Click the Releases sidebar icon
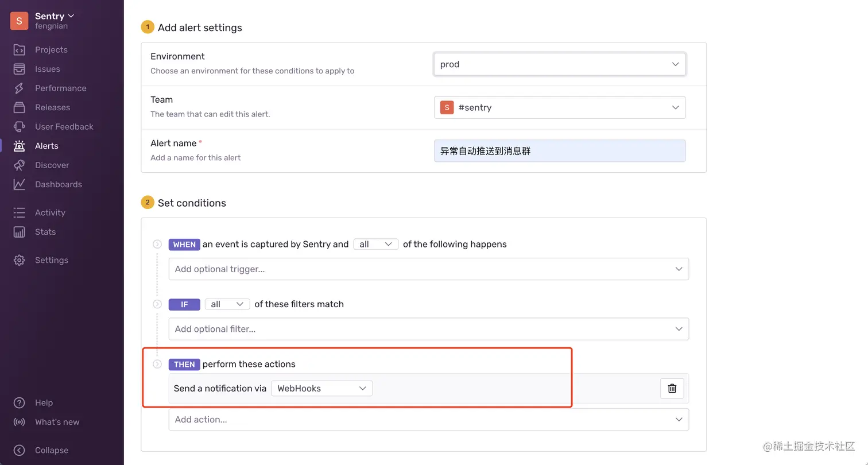This screenshot has height=465, width=868. [19, 107]
